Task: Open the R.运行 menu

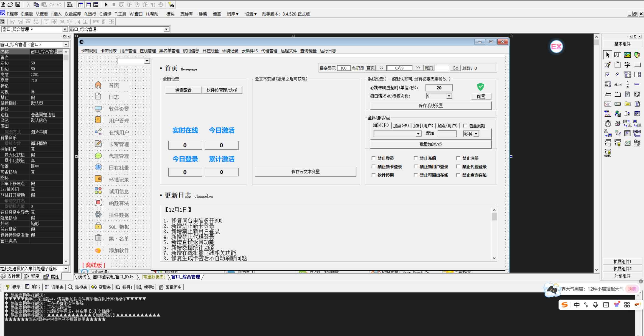Action: click(x=90, y=14)
